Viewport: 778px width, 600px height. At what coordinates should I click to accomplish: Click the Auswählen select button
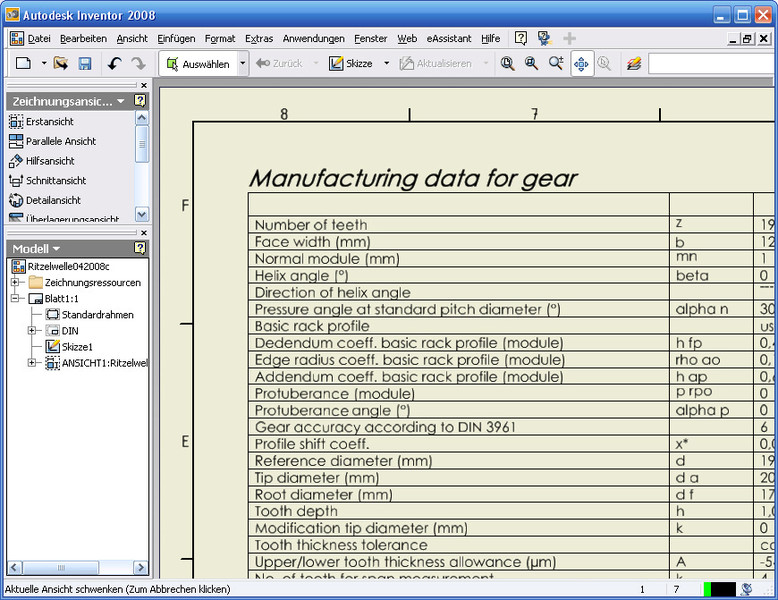coord(198,63)
